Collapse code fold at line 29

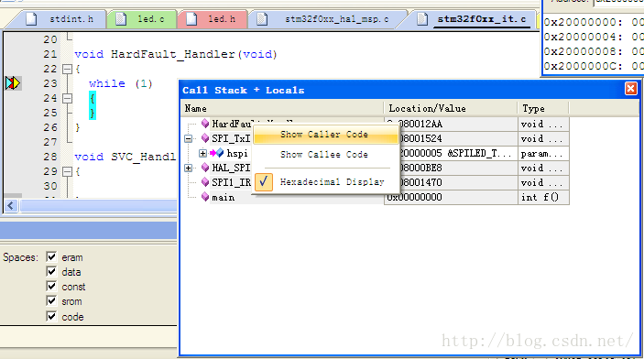tap(68, 171)
